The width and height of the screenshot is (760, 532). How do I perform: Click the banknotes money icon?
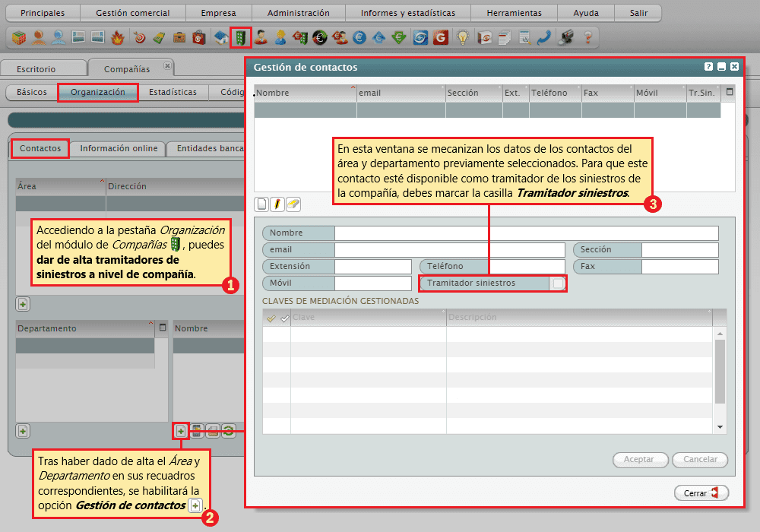(x=159, y=37)
